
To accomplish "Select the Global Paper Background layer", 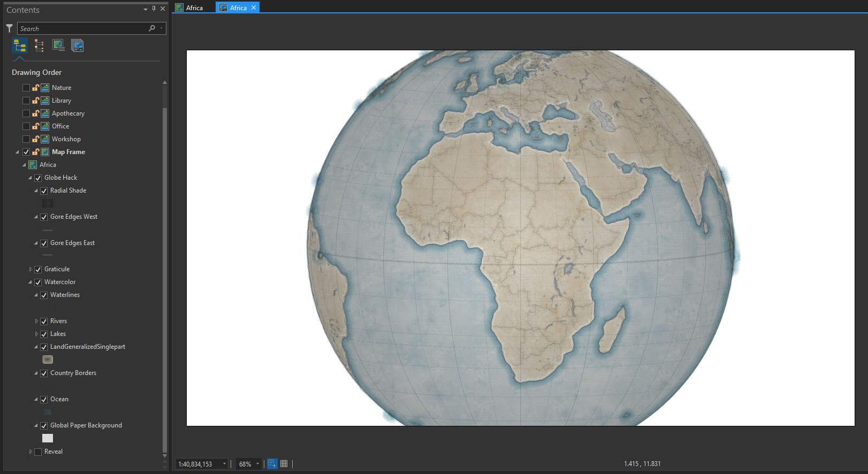I will [86, 425].
